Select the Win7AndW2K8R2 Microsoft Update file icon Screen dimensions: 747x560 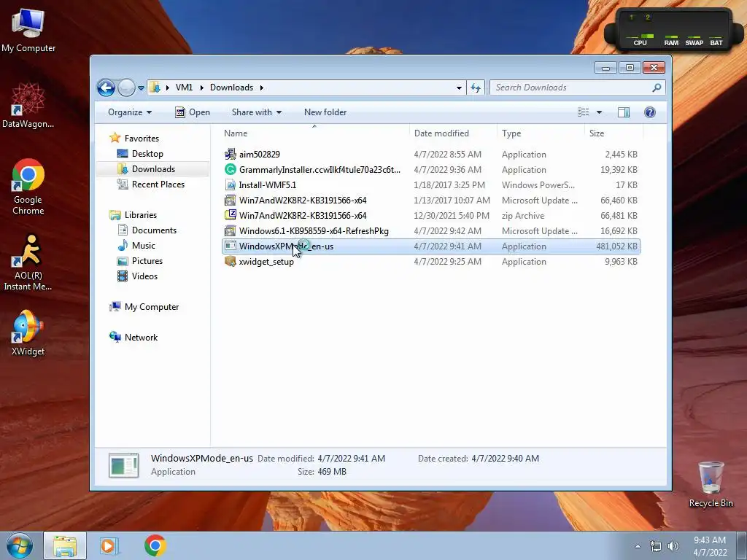[x=230, y=200]
